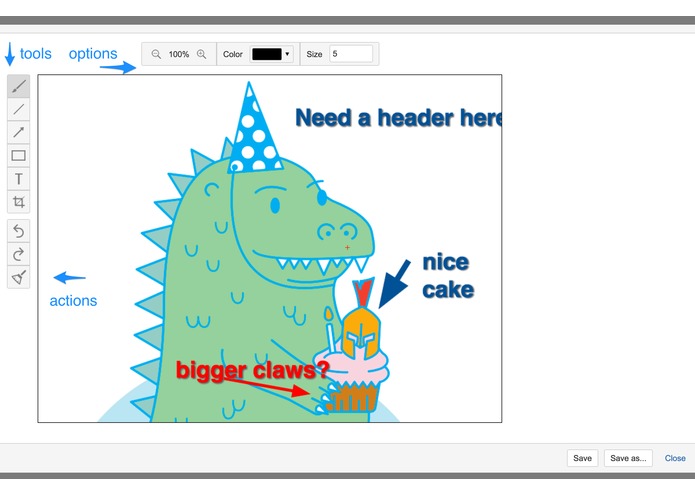Click the 100% zoom level text
This screenshot has height=494, width=695.
[x=179, y=54]
